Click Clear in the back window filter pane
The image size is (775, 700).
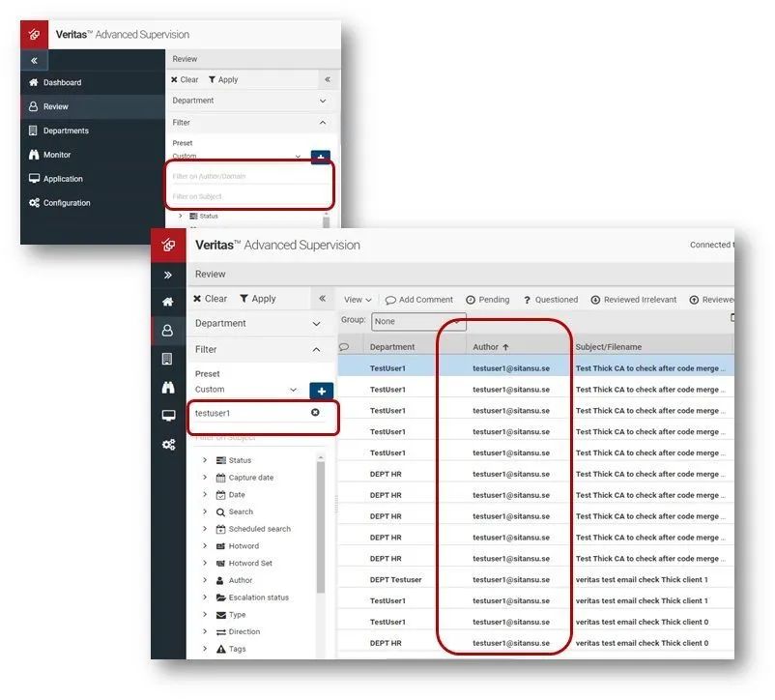pos(185,79)
